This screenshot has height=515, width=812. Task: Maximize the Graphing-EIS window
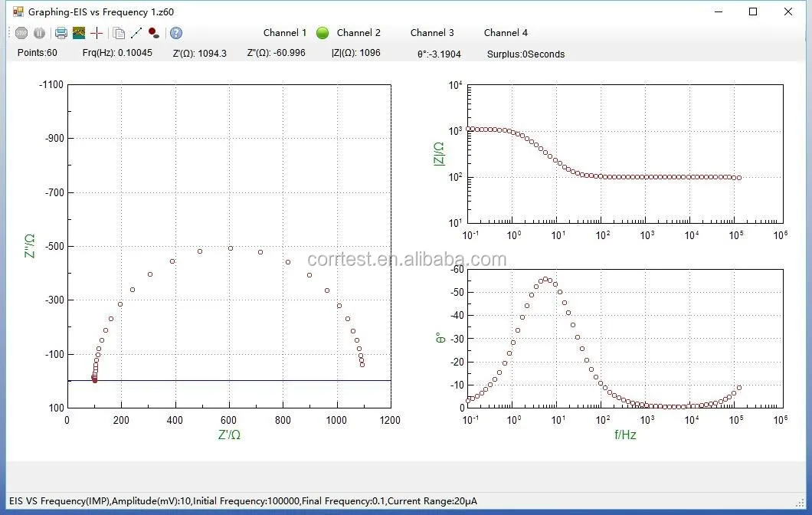[x=753, y=11]
